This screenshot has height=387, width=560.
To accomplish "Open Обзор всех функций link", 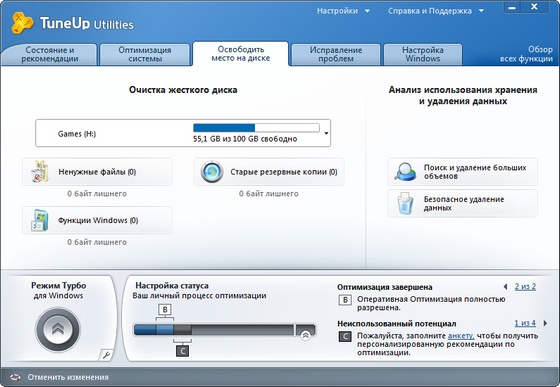I will (x=526, y=54).
